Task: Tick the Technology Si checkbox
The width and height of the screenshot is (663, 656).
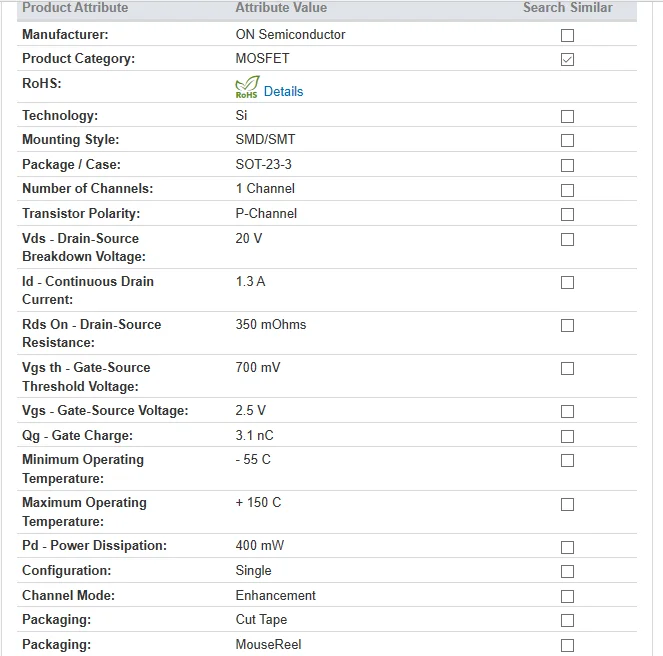Action: pos(567,116)
